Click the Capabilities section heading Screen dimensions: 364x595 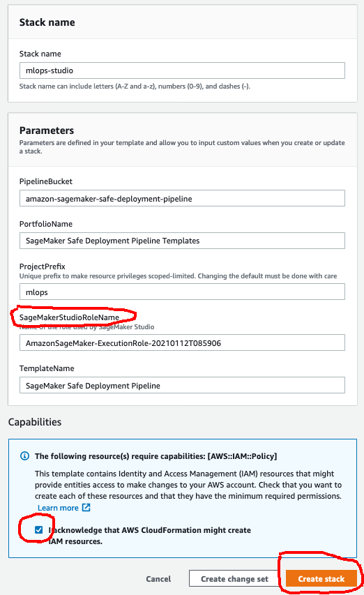pos(34,422)
